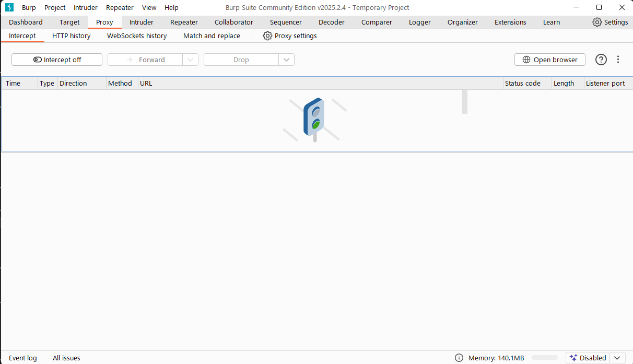Open the Repeater menu in menu bar

(x=120, y=7)
